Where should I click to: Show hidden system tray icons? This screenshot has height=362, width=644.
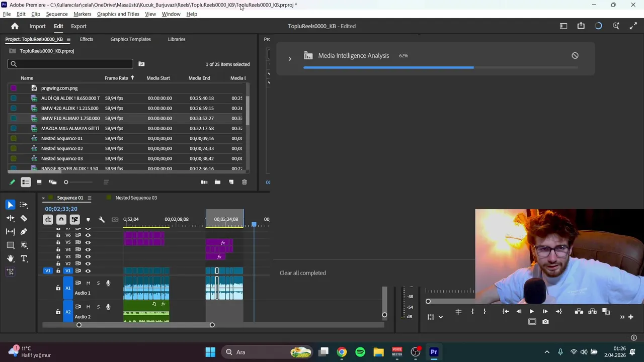(547, 352)
